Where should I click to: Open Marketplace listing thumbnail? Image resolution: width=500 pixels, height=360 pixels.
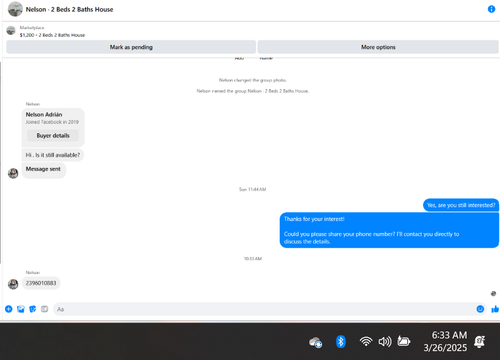tap(11, 31)
